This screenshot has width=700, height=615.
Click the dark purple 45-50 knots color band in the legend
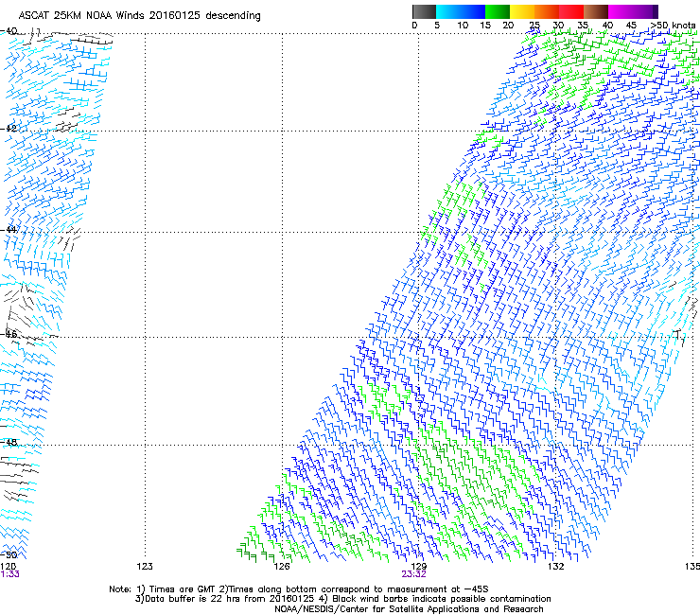click(x=645, y=11)
